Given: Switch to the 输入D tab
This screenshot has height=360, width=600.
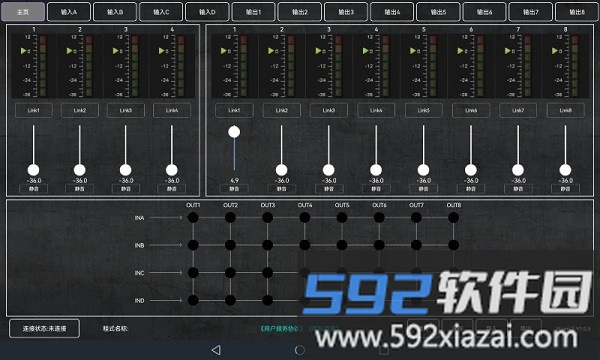Looking at the screenshot, I should (x=207, y=12).
